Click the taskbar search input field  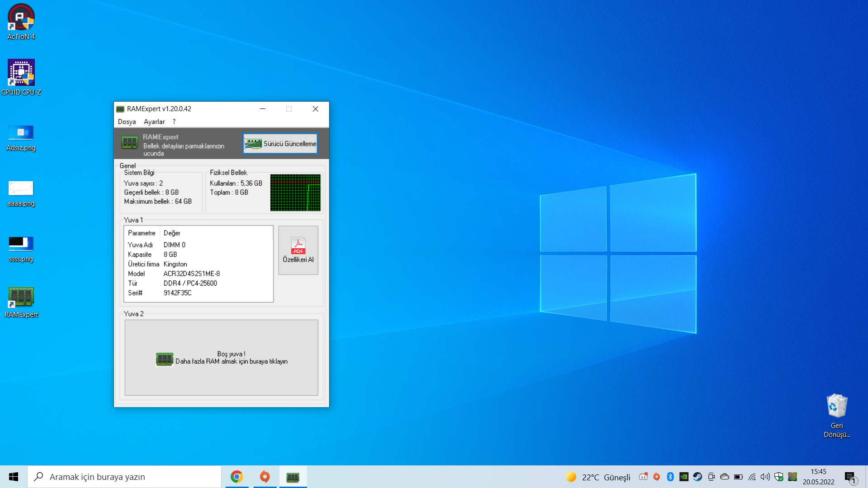pyautogui.click(x=131, y=477)
